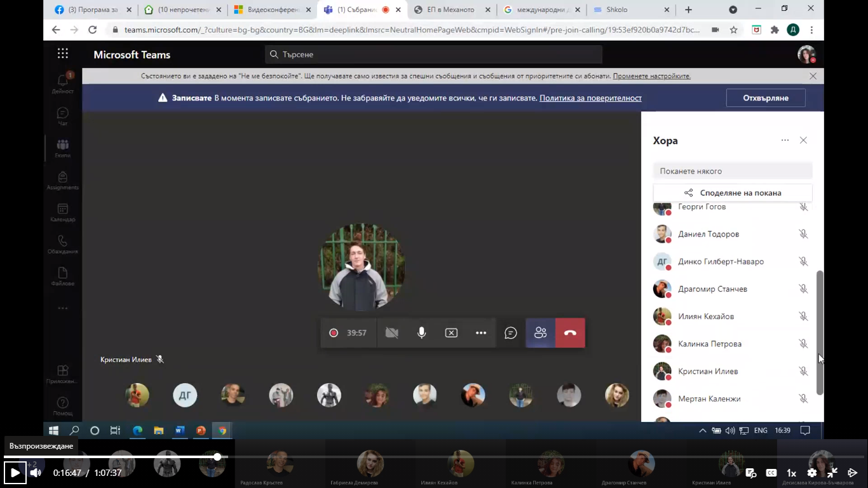
Task: Open change settings link in status banner
Action: pos(651,76)
